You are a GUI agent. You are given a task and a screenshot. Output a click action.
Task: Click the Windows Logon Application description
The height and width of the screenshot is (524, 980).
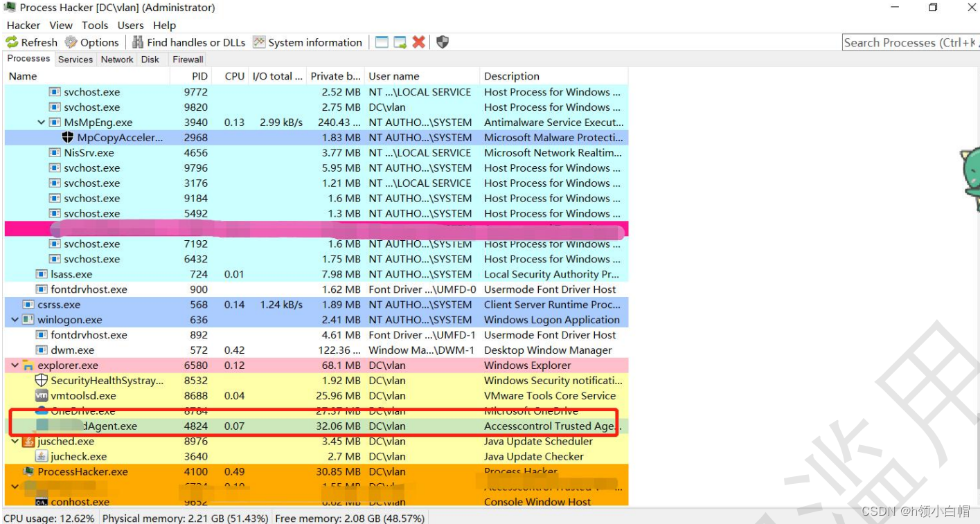pos(552,320)
